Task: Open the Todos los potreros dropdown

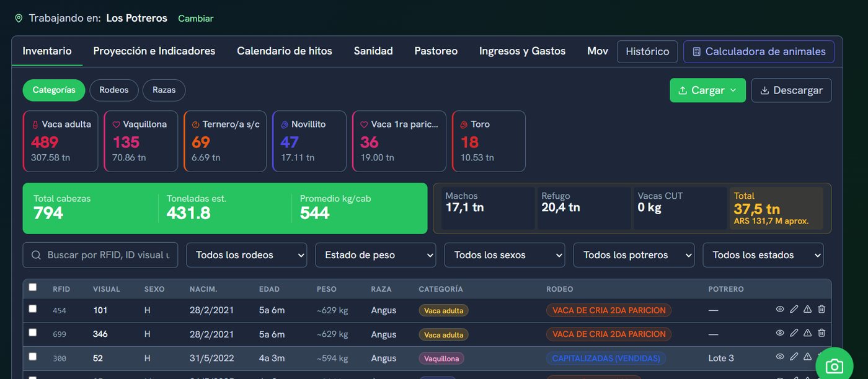Action: 634,255
